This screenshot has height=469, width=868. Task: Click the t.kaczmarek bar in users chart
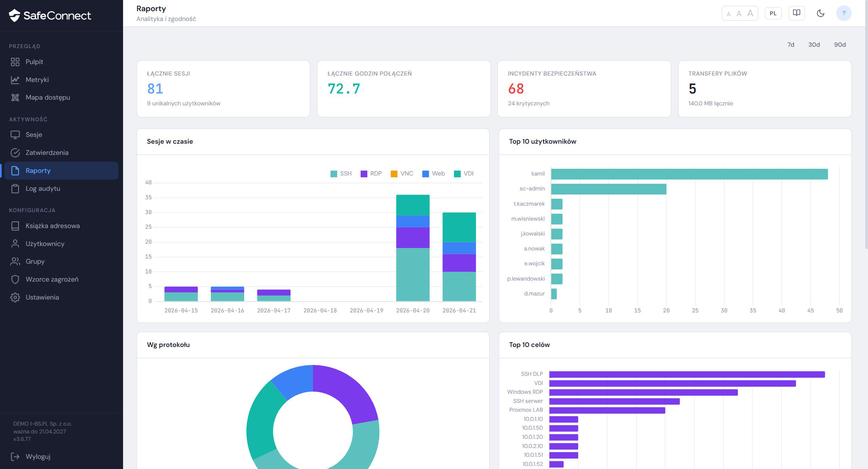[557, 204]
